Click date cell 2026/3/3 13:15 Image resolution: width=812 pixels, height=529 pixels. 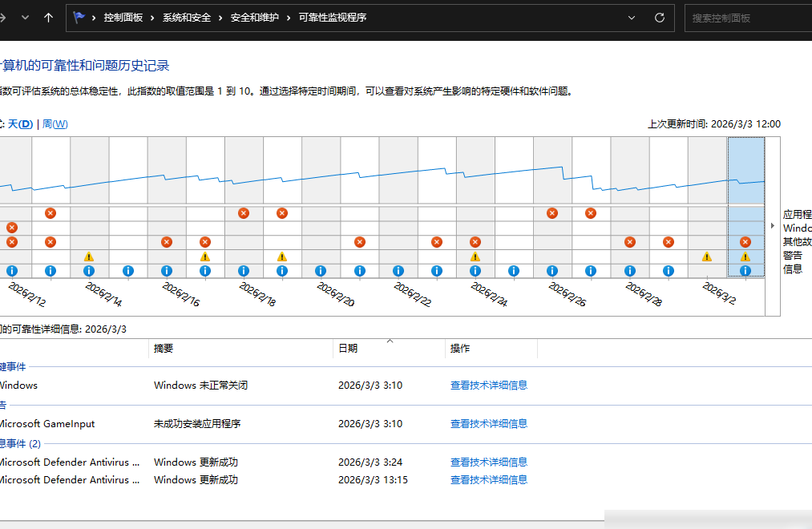point(373,480)
